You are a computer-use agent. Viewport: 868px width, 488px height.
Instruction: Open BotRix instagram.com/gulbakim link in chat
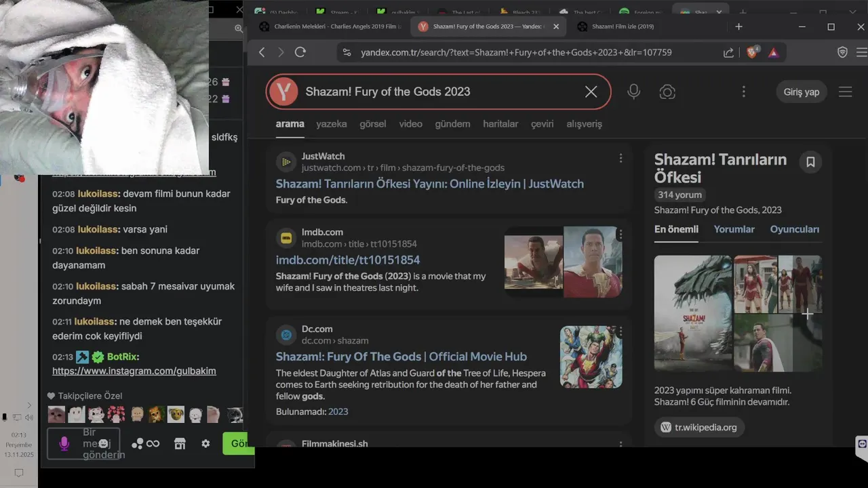(x=134, y=371)
